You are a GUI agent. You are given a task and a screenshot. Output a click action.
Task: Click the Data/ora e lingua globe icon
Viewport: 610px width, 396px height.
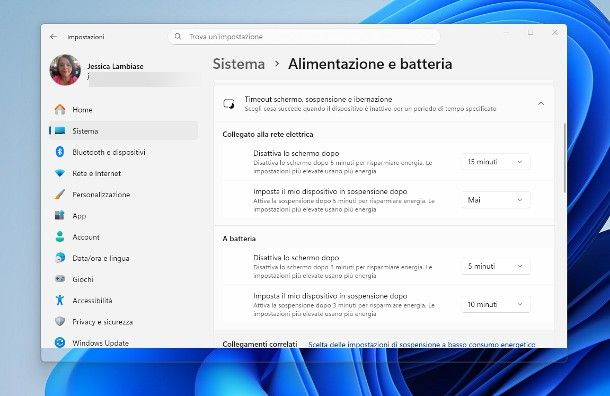pyautogui.click(x=60, y=258)
